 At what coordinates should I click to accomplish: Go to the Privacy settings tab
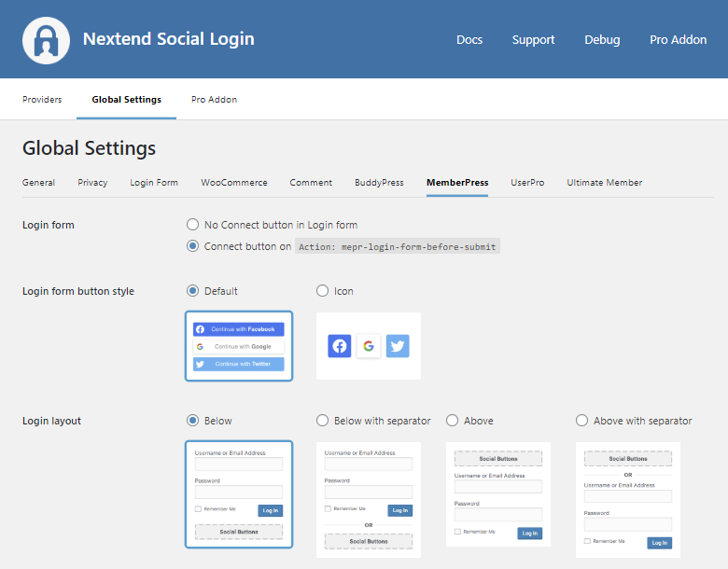(x=92, y=183)
